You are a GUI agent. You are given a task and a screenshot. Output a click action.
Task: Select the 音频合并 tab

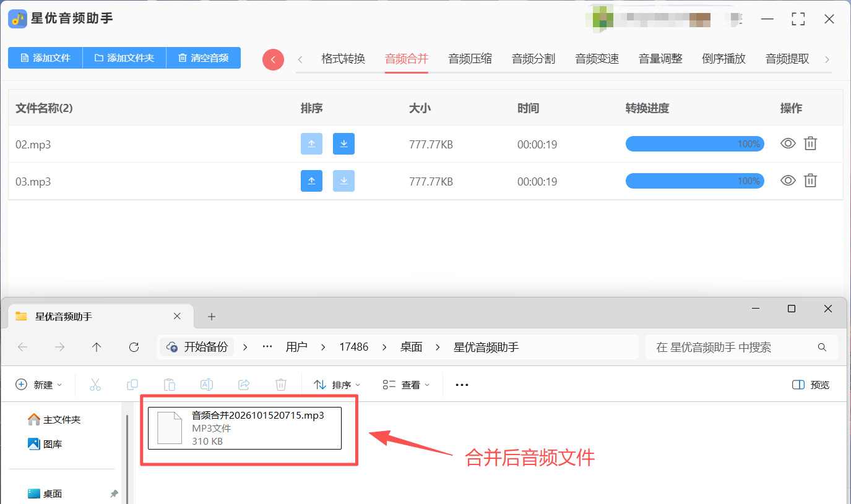point(407,59)
